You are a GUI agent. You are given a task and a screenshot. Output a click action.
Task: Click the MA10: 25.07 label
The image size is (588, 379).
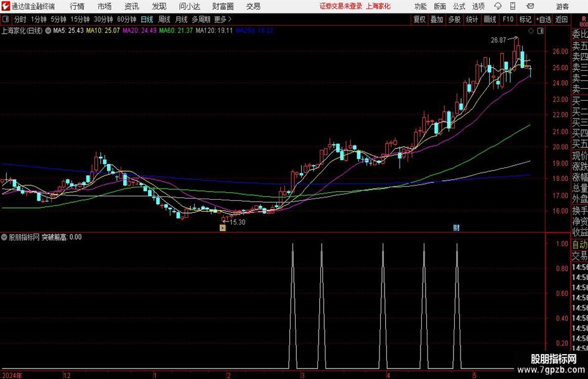pos(103,30)
